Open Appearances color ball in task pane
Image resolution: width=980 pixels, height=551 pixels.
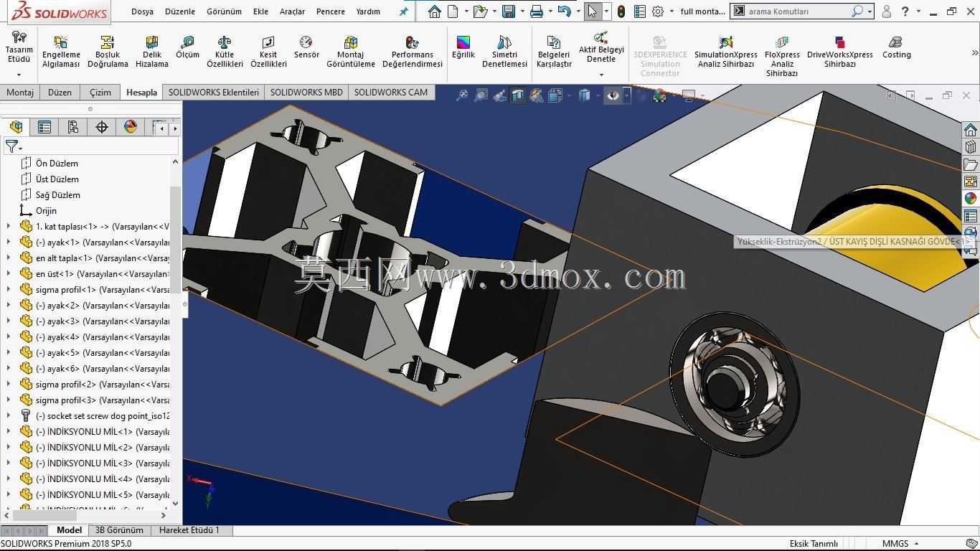[970, 199]
